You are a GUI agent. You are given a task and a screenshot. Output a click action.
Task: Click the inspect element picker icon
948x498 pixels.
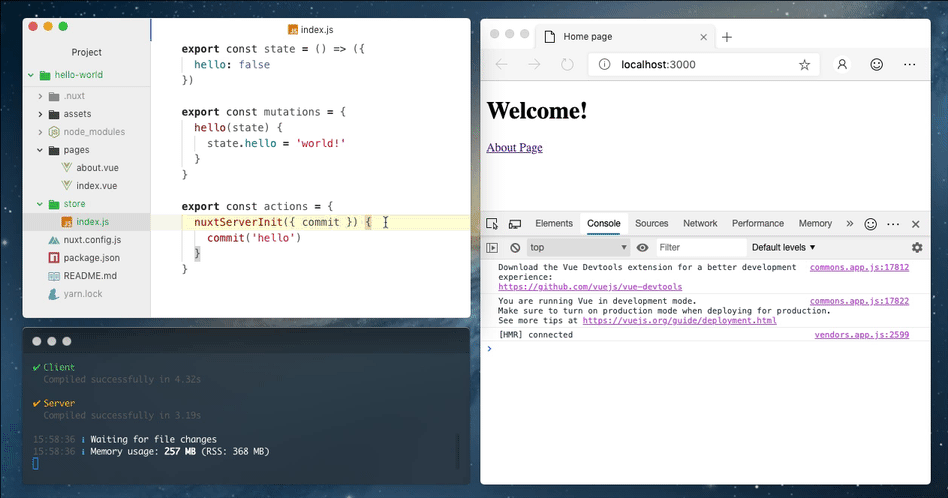[493, 224]
